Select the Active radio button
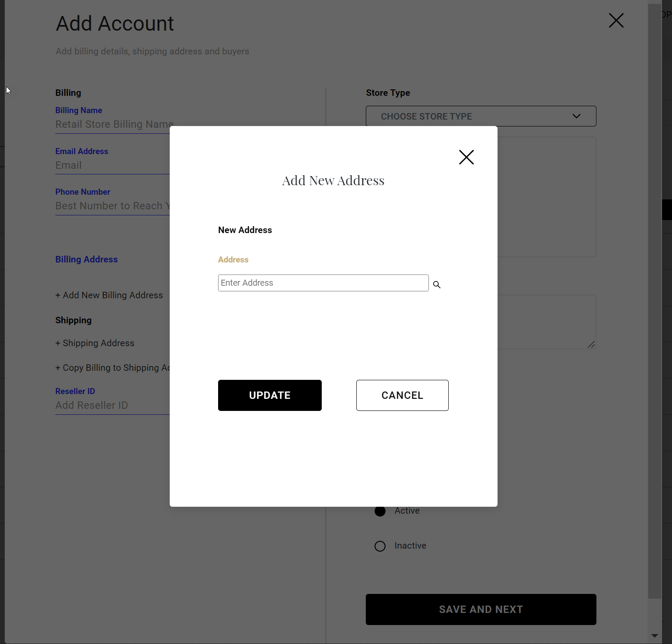This screenshot has width=672, height=644. [380, 511]
